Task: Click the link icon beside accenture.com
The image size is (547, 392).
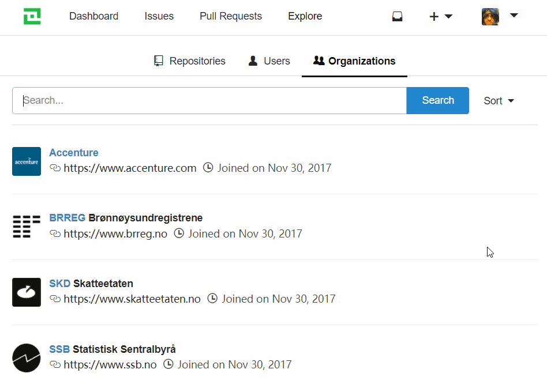Action: pyautogui.click(x=55, y=168)
